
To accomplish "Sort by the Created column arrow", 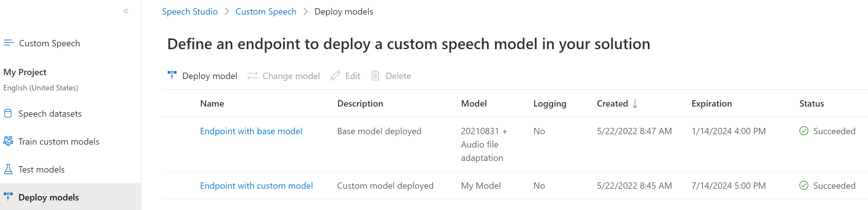I will click(635, 104).
